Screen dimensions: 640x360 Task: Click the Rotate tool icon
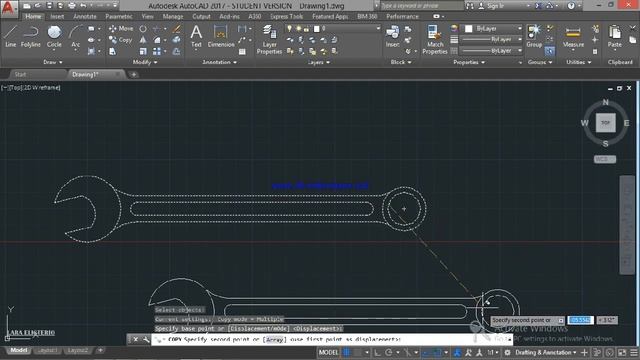(143, 29)
